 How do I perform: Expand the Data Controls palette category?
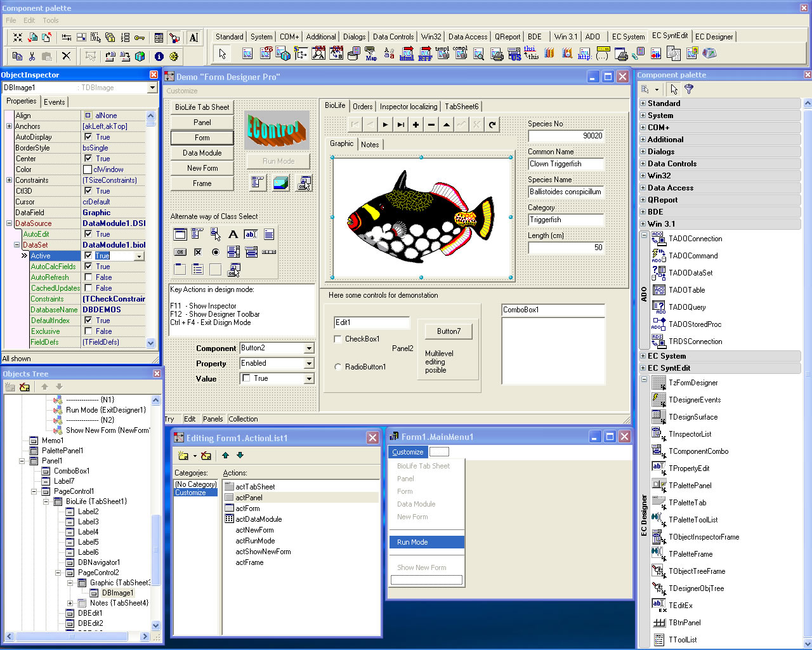[643, 164]
